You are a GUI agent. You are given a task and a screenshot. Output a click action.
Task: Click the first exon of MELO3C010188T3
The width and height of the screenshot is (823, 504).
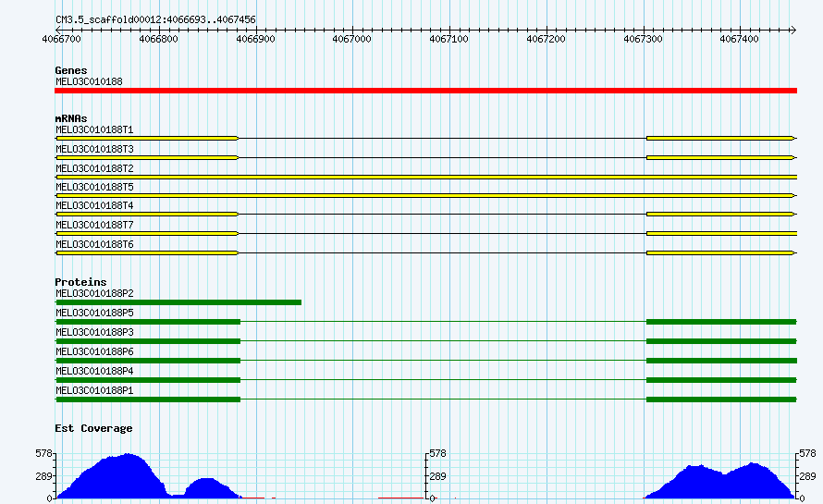click(x=147, y=157)
